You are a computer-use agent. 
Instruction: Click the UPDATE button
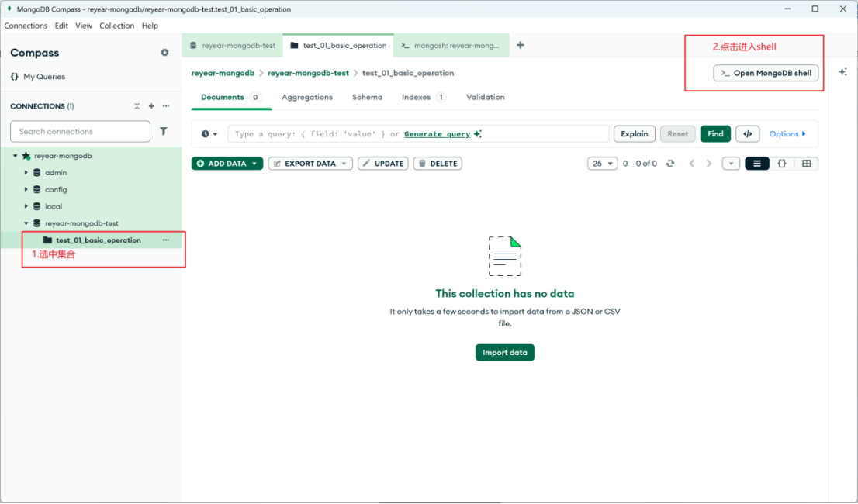[x=383, y=164]
